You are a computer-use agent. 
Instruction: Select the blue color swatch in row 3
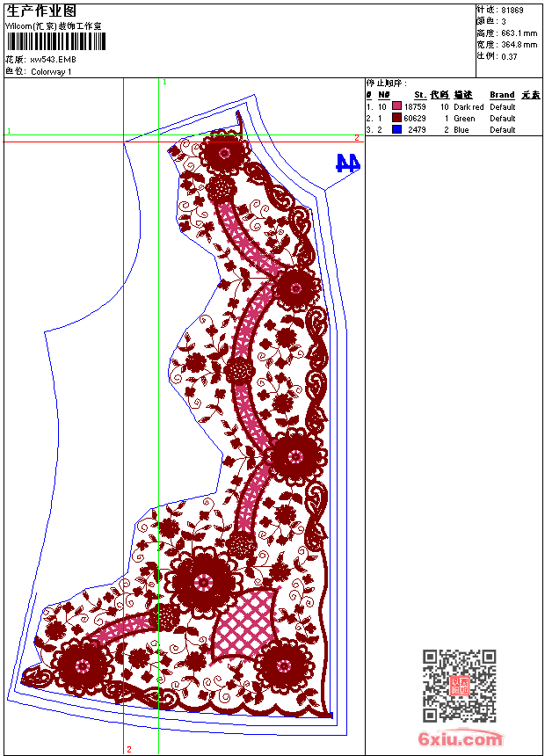(397, 129)
